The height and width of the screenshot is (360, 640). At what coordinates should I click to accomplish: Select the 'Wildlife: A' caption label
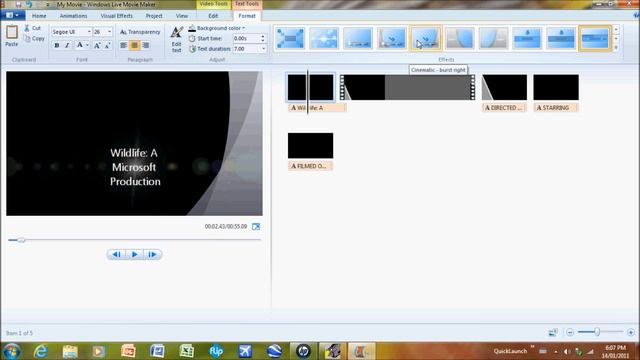click(317, 108)
